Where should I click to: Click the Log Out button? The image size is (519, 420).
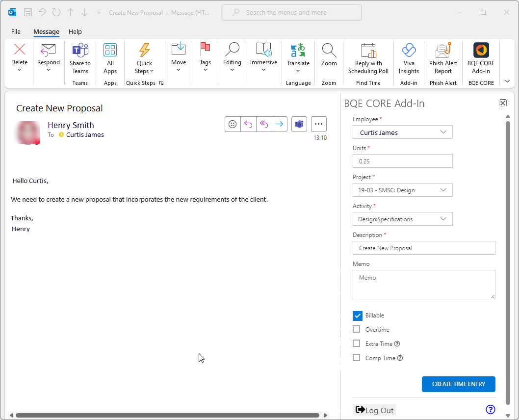tap(374, 410)
